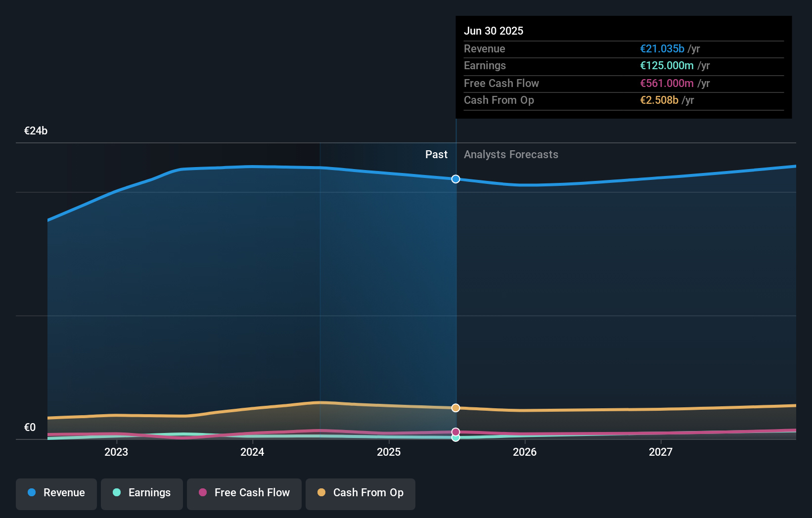Click the Earnings row label in tooltip
The image size is (812, 518).
click(485, 66)
